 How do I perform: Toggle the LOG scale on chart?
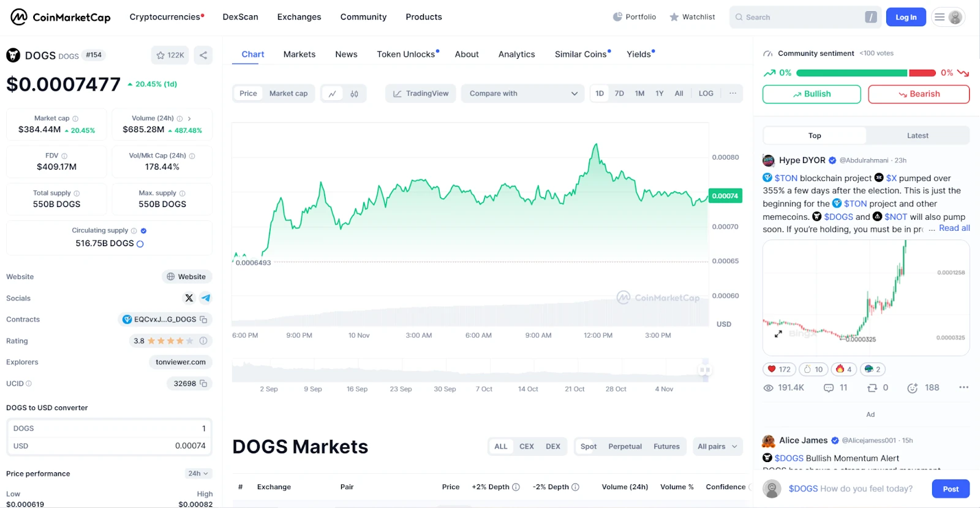706,94
